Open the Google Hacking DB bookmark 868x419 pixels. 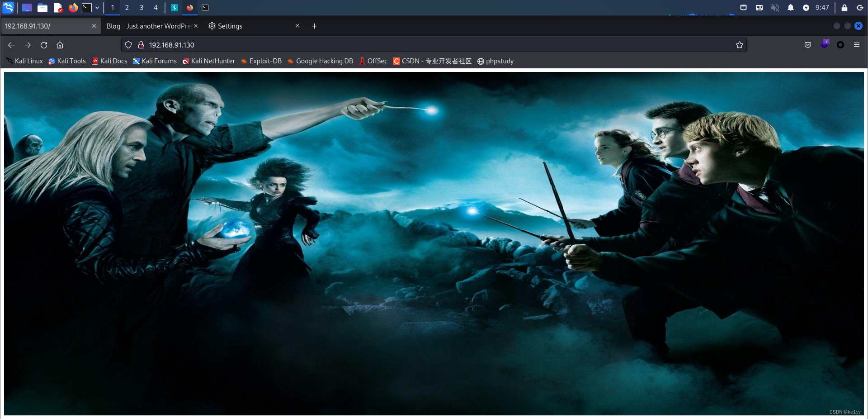click(320, 61)
